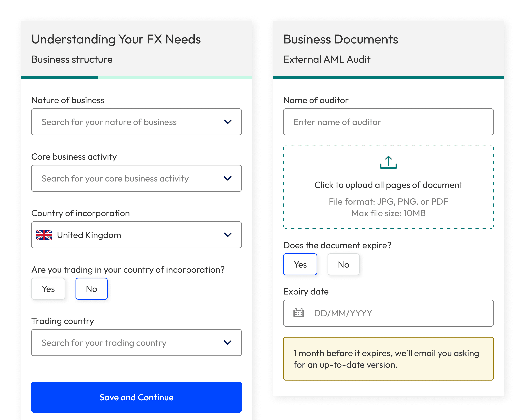Select No for trading in country of incorporation
Screen dimensions: 525x420
(91, 289)
